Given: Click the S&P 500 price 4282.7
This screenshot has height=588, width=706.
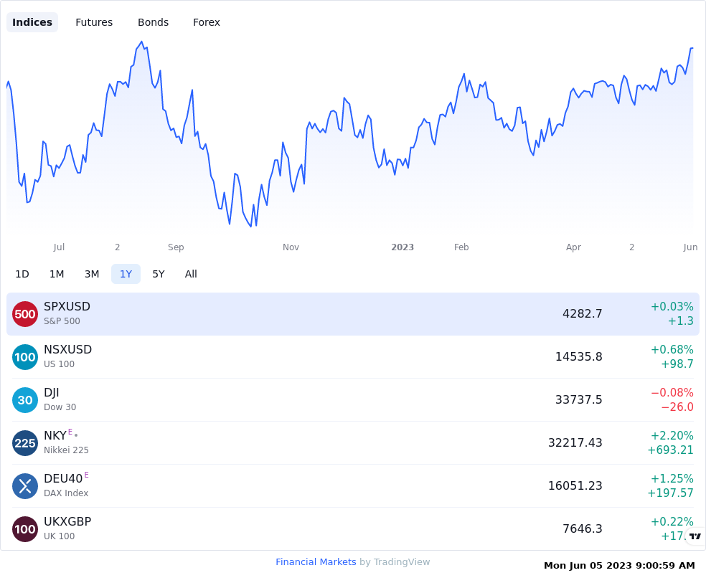Looking at the screenshot, I should 582,313.
